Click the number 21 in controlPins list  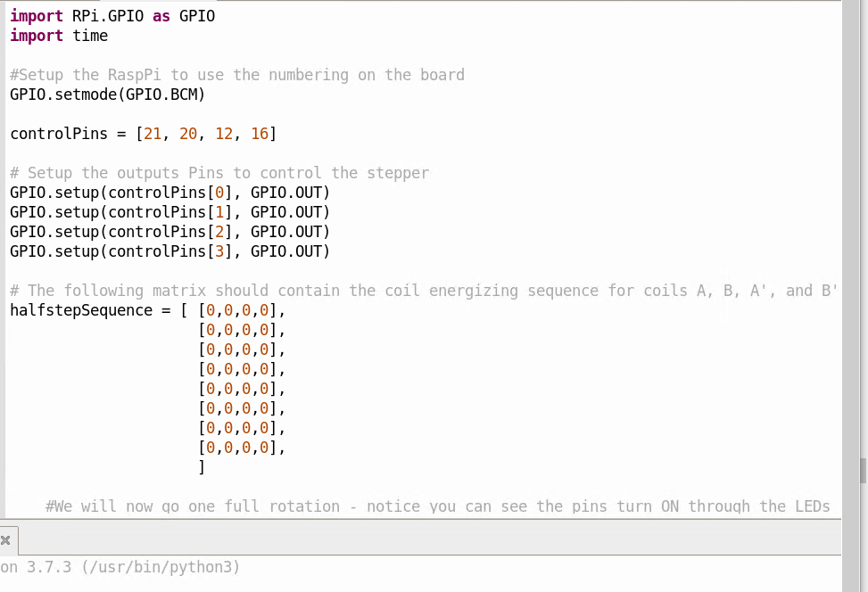pyautogui.click(x=153, y=134)
